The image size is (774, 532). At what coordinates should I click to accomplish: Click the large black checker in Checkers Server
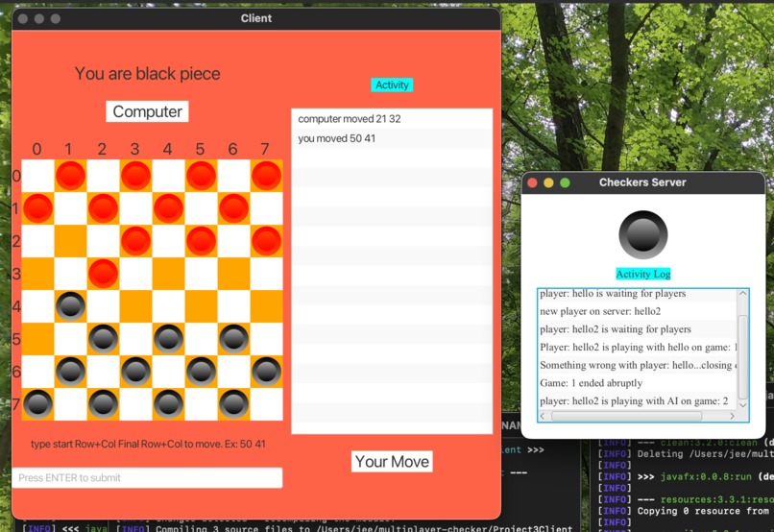click(x=642, y=235)
